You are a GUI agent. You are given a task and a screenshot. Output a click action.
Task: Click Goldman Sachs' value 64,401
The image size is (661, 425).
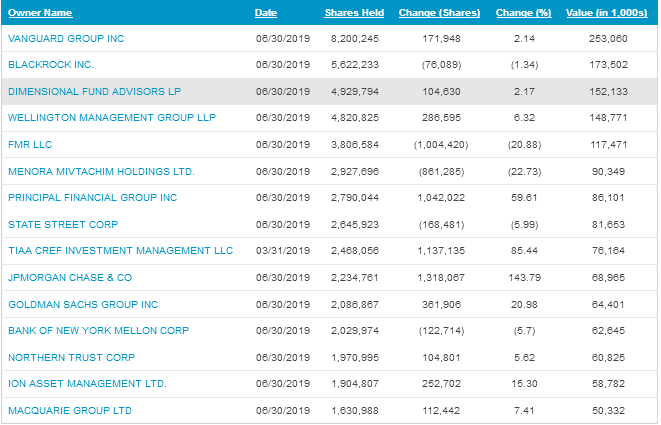(x=608, y=305)
